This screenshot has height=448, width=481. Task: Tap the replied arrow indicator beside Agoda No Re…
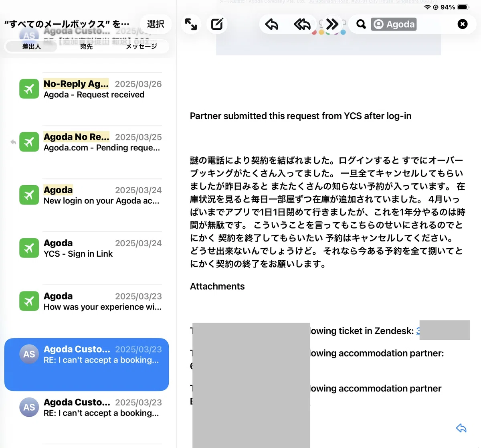13,142
